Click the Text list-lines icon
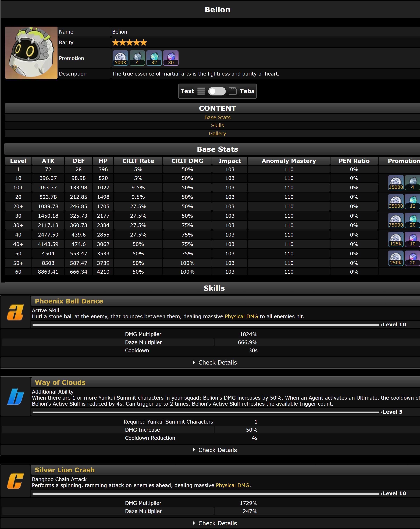The height and width of the screenshot is (529, 420). coord(201,91)
